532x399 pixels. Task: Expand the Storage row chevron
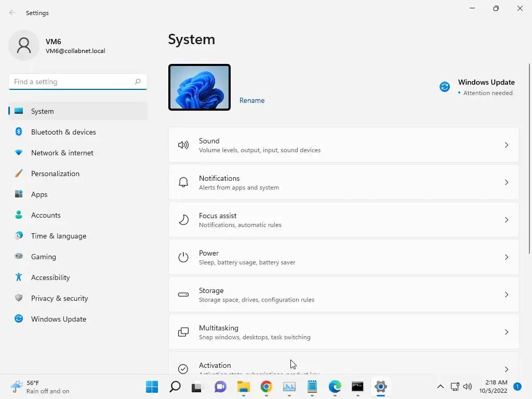click(x=506, y=295)
